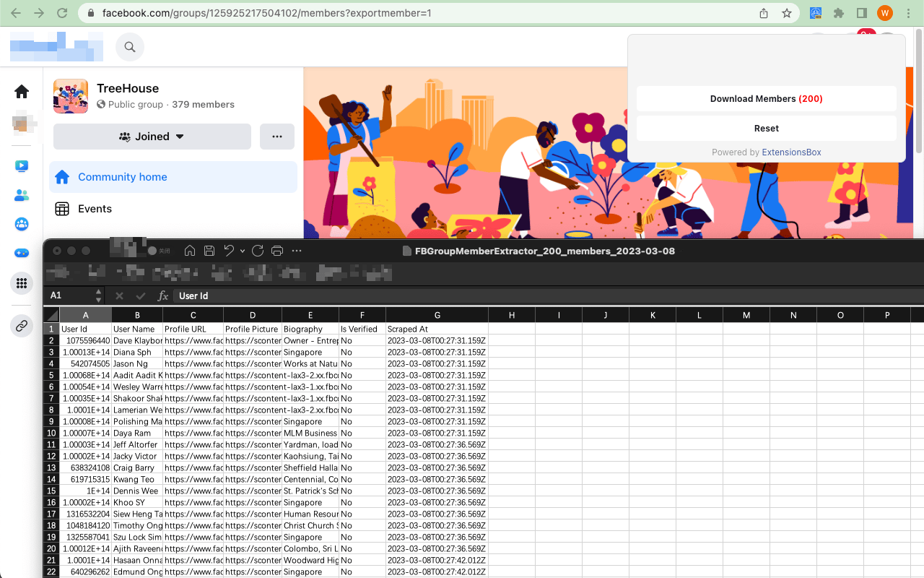Click the formula bar containing User Id
This screenshot has height=578, width=924.
(x=505, y=296)
